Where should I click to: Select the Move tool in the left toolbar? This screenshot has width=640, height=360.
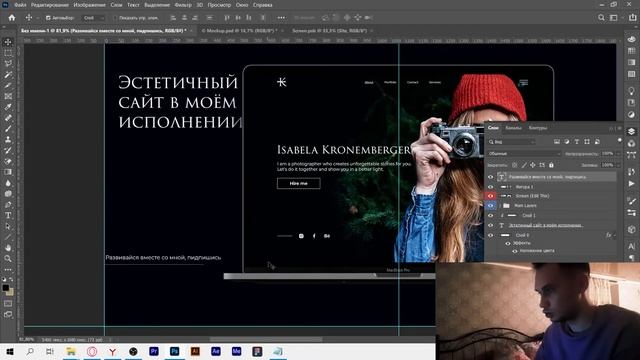(8, 42)
